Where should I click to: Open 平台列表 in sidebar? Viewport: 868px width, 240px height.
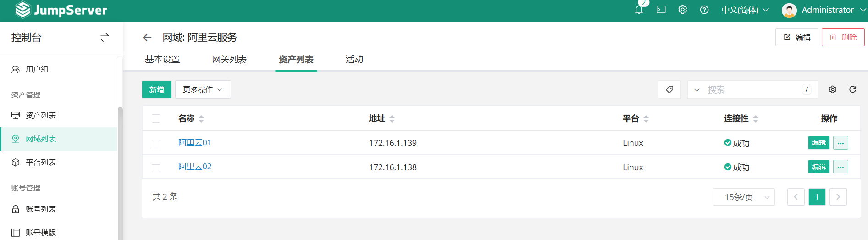pyautogui.click(x=59, y=162)
